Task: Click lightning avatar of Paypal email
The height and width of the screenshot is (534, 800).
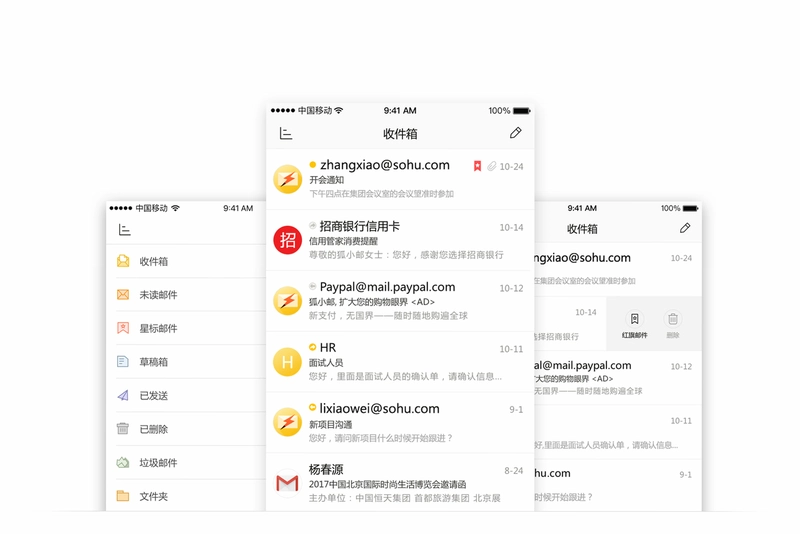Action: point(288,300)
